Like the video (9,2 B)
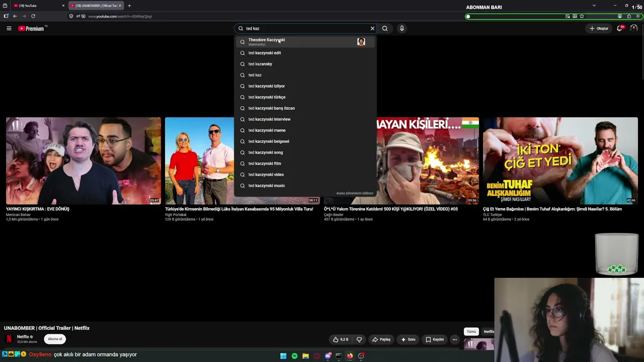 pyautogui.click(x=341, y=339)
